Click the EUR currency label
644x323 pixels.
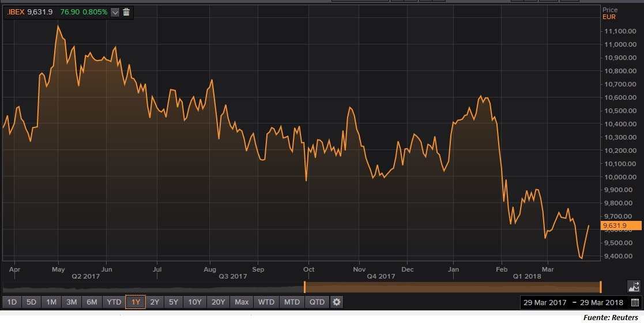tap(609, 17)
